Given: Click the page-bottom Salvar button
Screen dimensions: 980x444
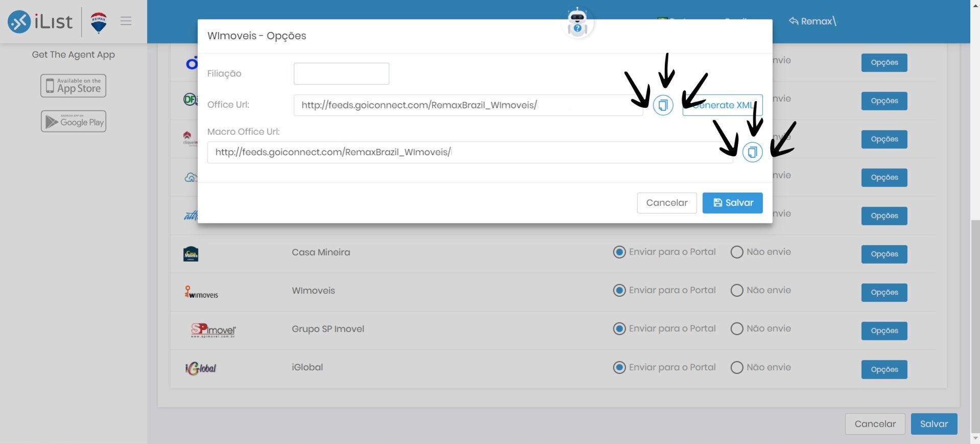Looking at the screenshot, I should point(934,424).
